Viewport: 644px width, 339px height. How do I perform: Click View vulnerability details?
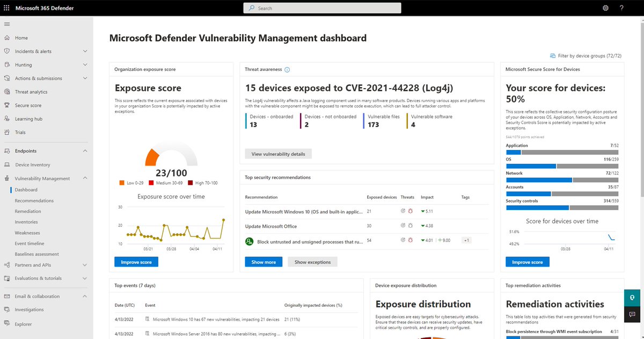(278, 153)
